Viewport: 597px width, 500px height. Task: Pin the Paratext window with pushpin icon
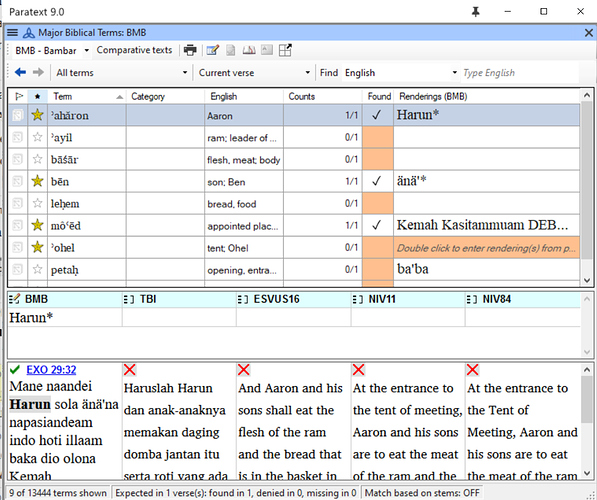point(476,12)
